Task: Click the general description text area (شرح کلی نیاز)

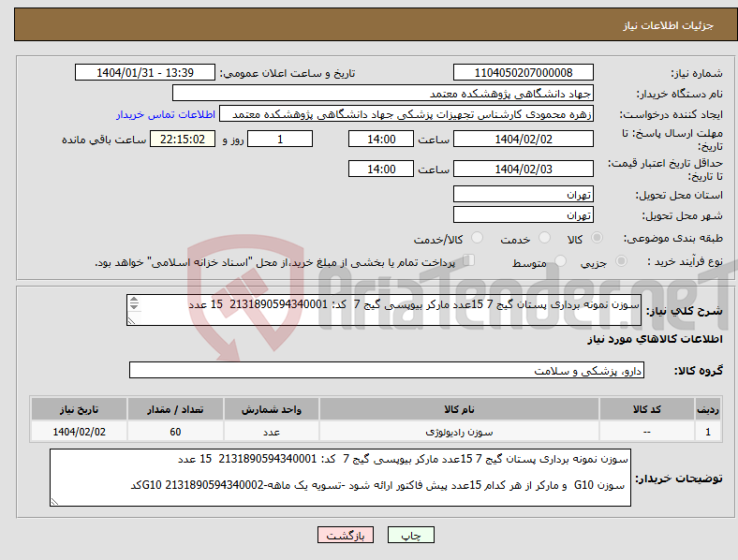Action: click(384, 310)
